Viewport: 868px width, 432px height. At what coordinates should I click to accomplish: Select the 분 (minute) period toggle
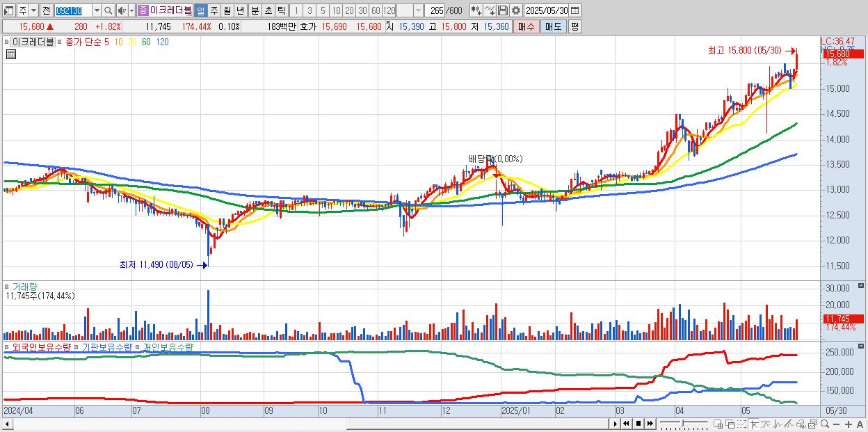pyautogui.click(x=255, y=10)
